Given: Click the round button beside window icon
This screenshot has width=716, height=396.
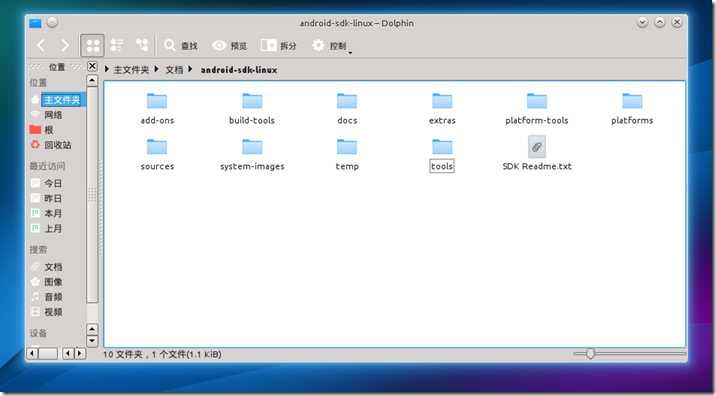Looking at the screenshot, I should (53, 22).
